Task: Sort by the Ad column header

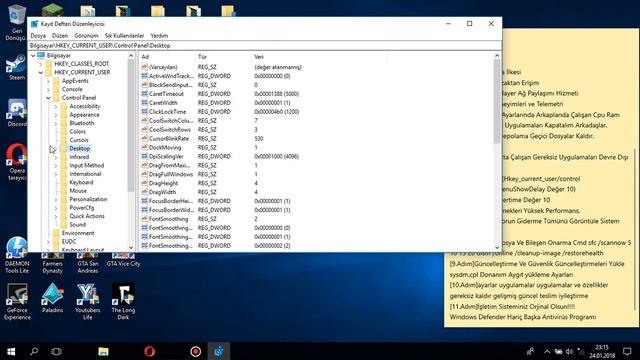Action: 167,57
